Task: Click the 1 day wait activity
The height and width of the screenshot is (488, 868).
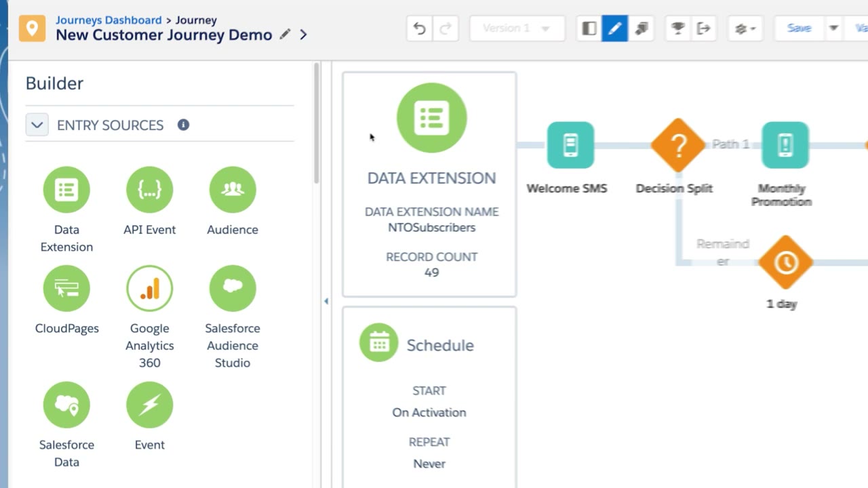Action: (785, 262)
